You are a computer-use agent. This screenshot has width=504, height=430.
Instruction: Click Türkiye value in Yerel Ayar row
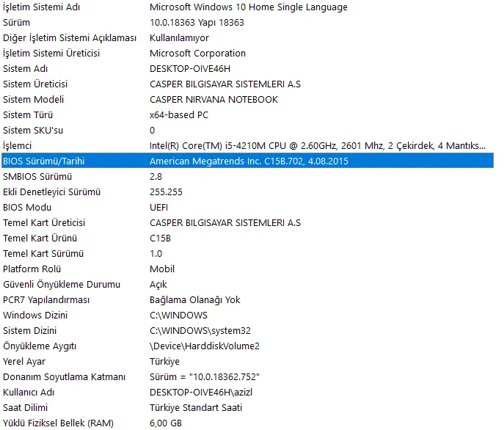click(x=164, y=362)
